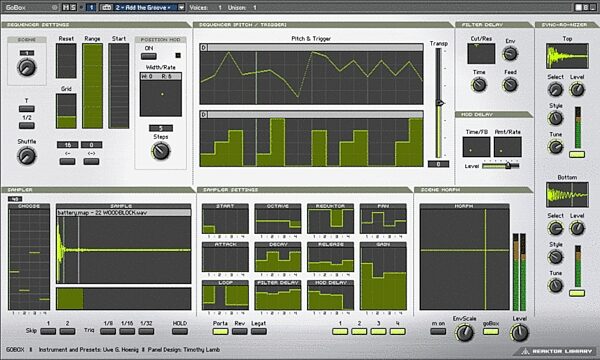Click the Filter Delay Env knob
Screen dimensions: 600x360
coord(510,54)
